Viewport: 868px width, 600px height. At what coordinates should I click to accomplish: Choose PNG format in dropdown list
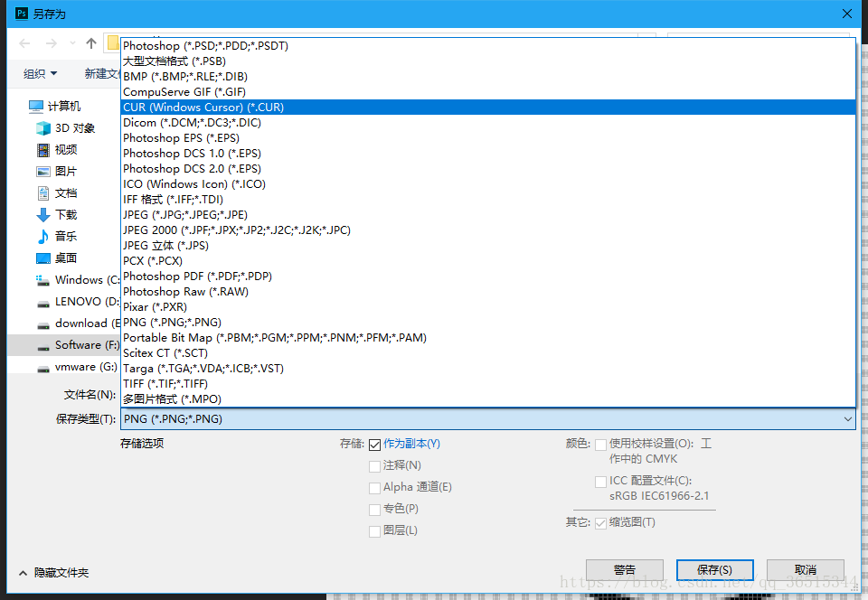coord(487,323)
